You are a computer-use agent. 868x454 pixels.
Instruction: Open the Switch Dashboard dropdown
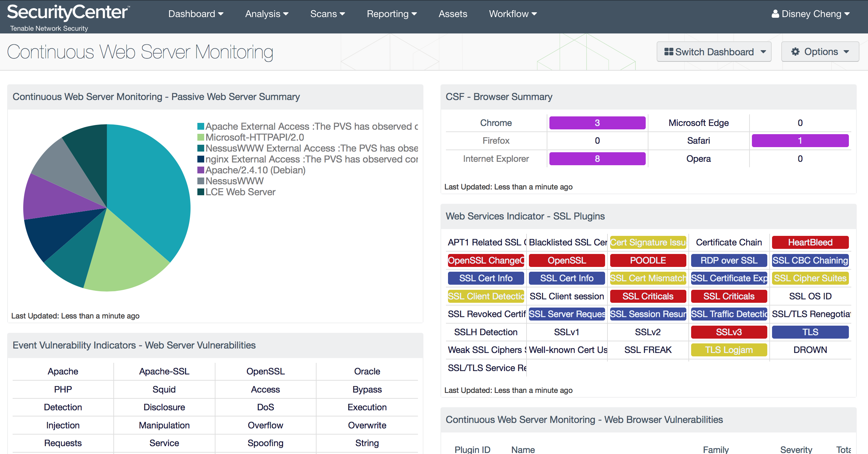coord(714,52)
